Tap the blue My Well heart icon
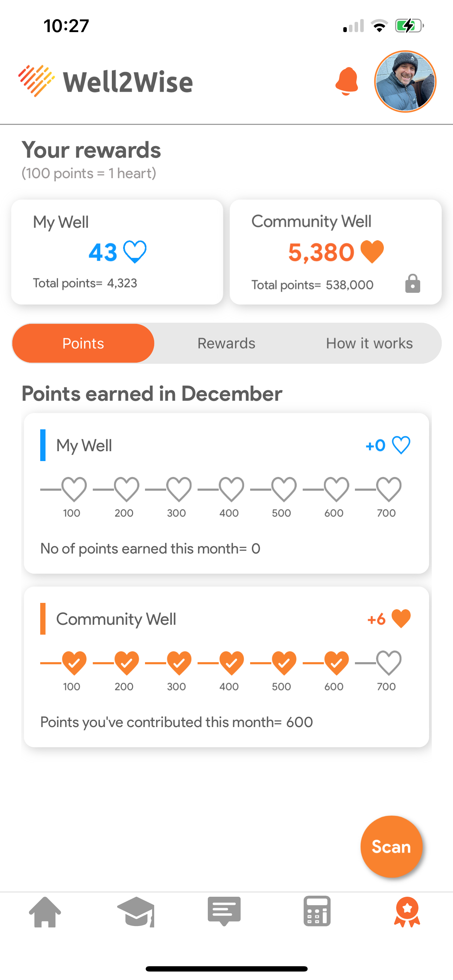This screenshot has width=453, height=980. [135, 252]
